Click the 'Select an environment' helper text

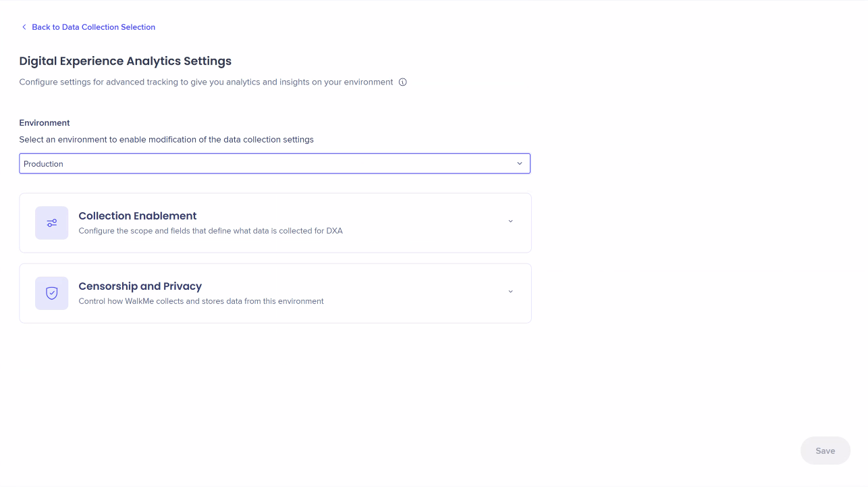point(166,140)
